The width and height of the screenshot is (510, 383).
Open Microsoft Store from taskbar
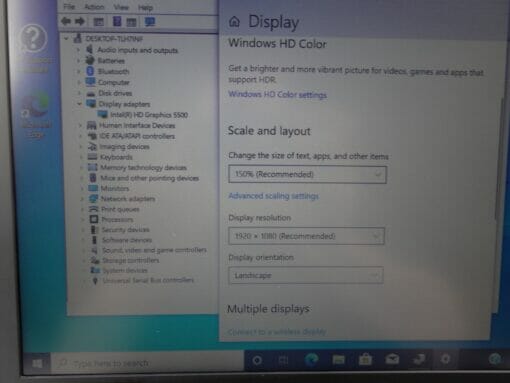tap(365, 359)
